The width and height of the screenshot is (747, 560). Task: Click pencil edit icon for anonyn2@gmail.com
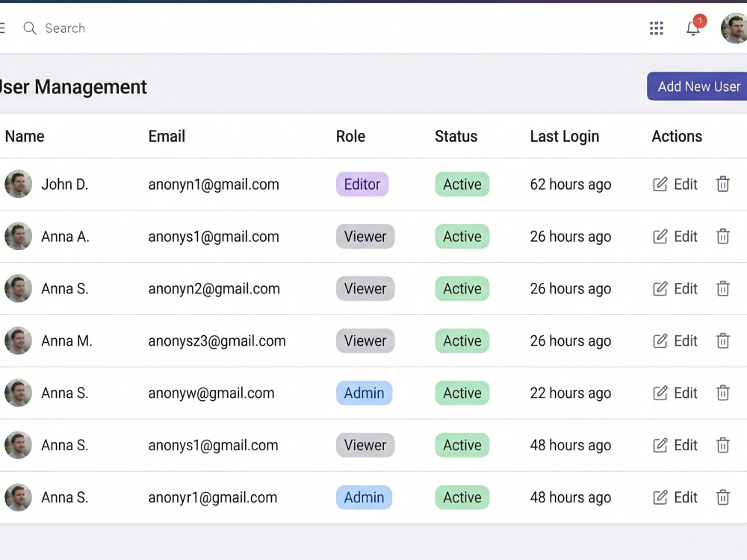660,288
